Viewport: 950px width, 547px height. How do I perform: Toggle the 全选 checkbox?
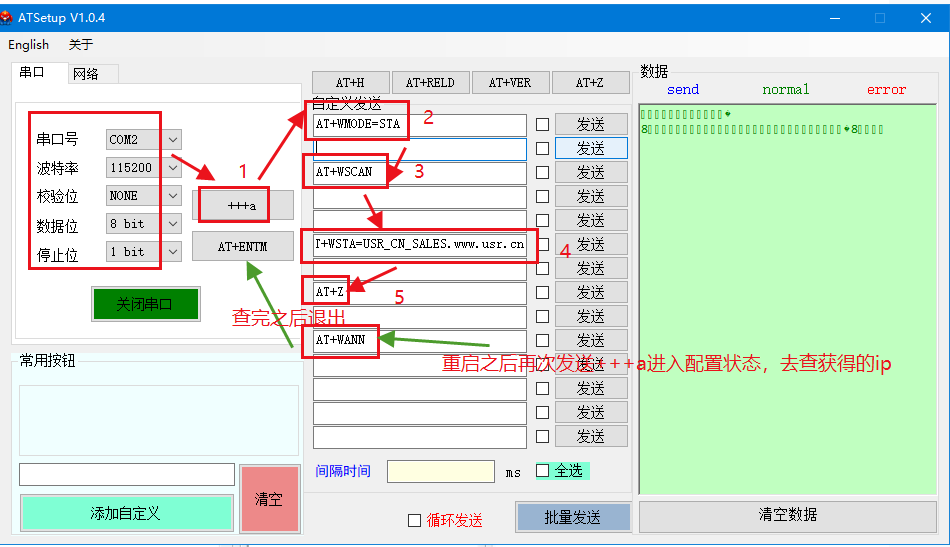(x=543, y=471)
